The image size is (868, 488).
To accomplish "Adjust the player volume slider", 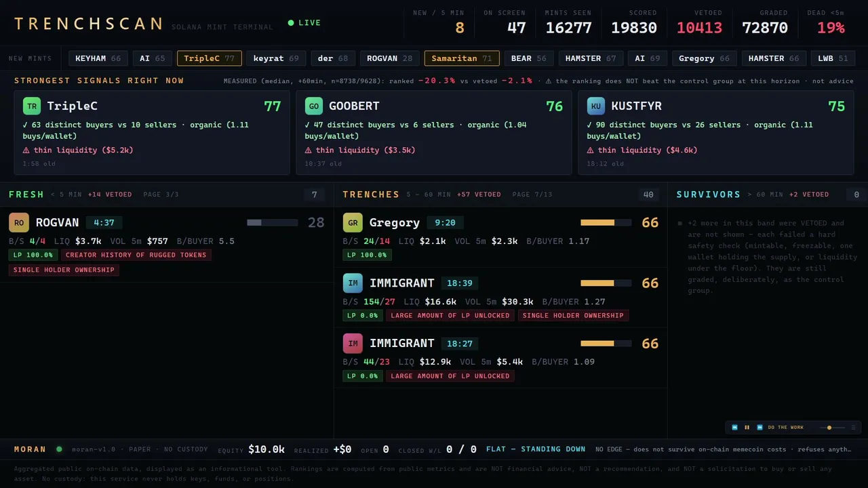I will (x=831, y=428).
